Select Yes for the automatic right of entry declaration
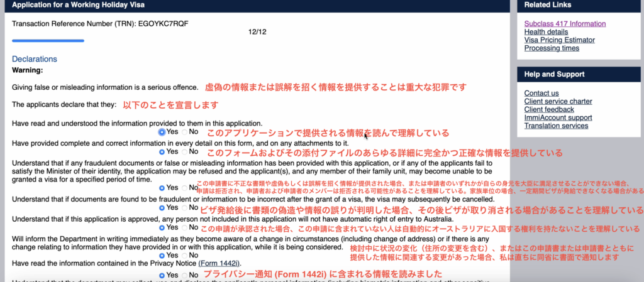The image size is (644, 282). pos(163,227)
